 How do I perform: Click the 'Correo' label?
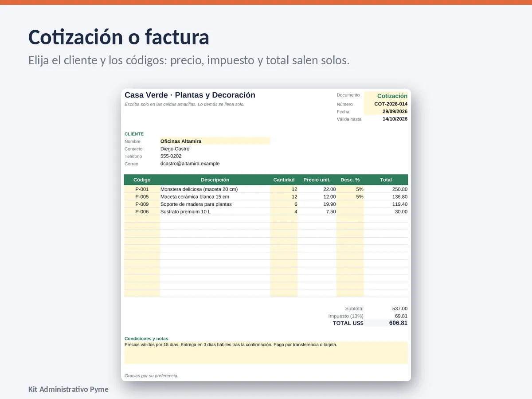point(131,164)
